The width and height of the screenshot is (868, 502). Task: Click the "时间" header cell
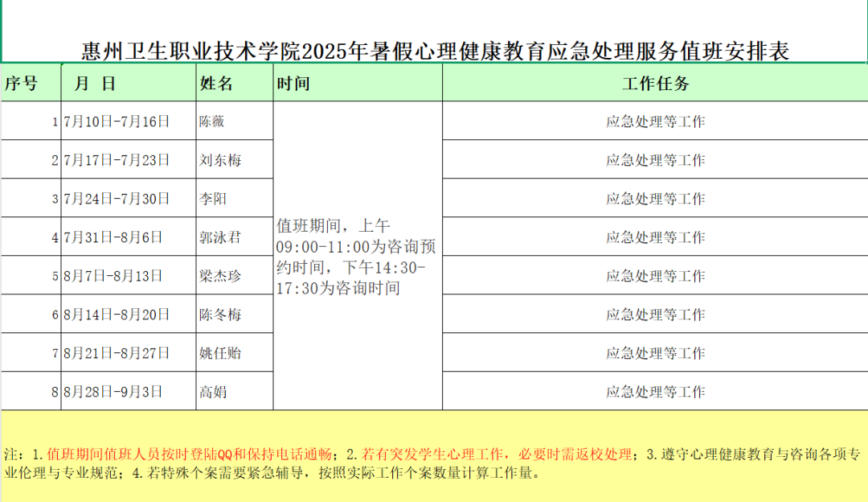click(358, 84)
